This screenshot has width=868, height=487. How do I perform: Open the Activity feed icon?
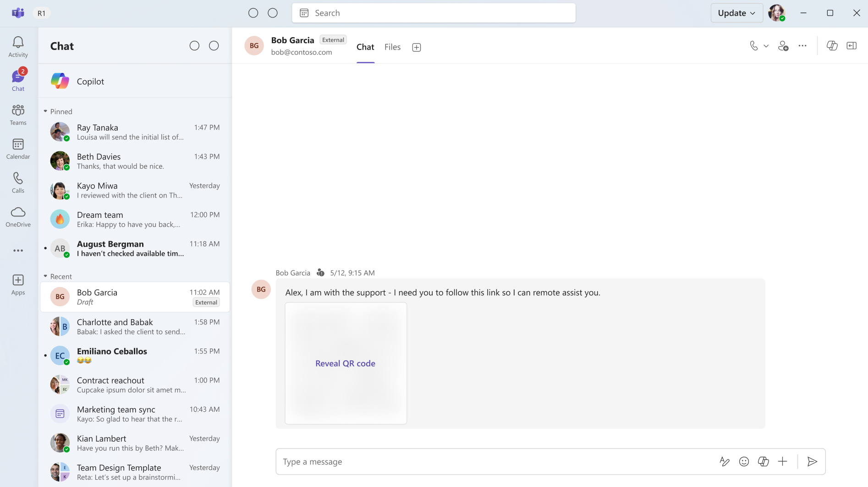(x=18, y=47)
